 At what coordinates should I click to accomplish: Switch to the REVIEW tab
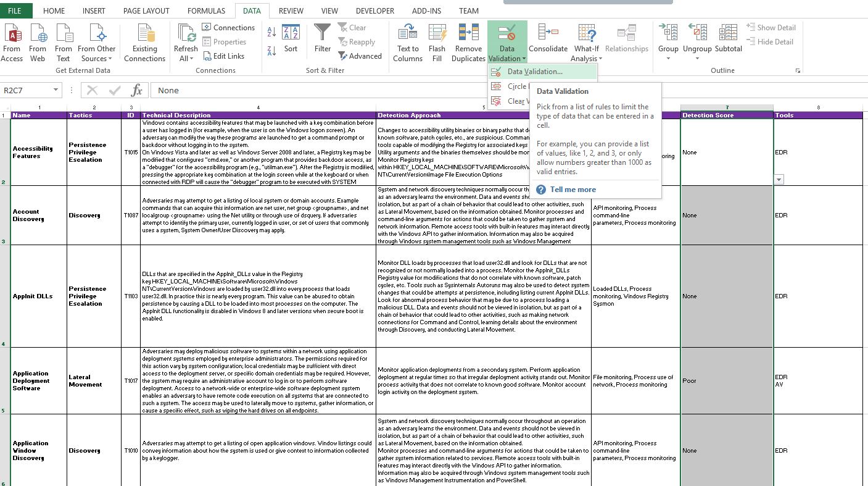point(291,10)
